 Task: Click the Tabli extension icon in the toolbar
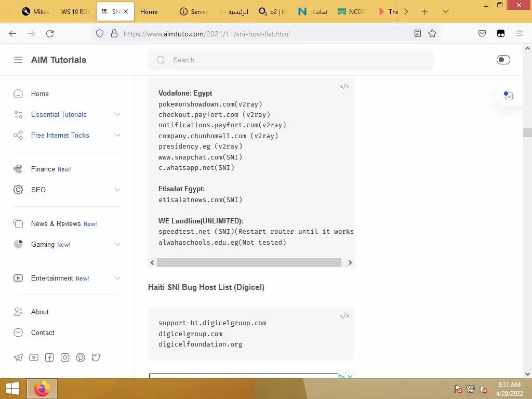pyautogui.click(x=501, y=33)
